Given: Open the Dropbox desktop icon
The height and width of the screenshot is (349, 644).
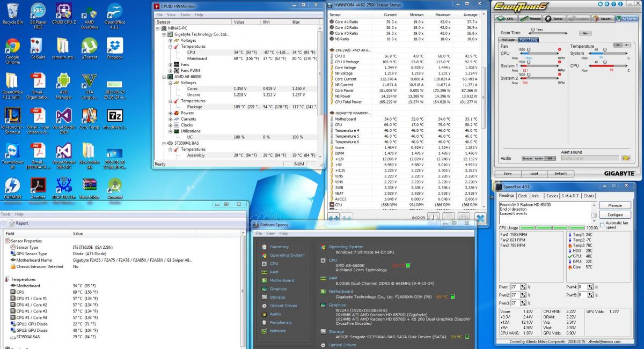Looking at the screenshot, I should (x=114, y=49).
